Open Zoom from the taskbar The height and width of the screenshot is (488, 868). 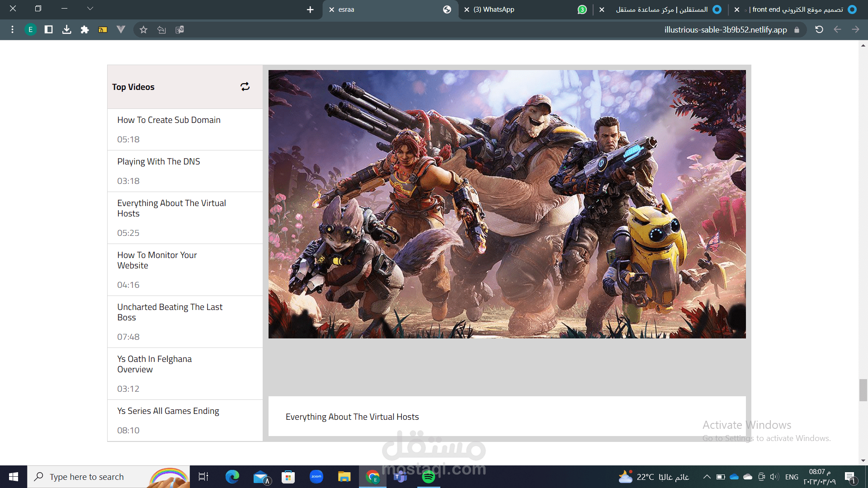point(316,477)
